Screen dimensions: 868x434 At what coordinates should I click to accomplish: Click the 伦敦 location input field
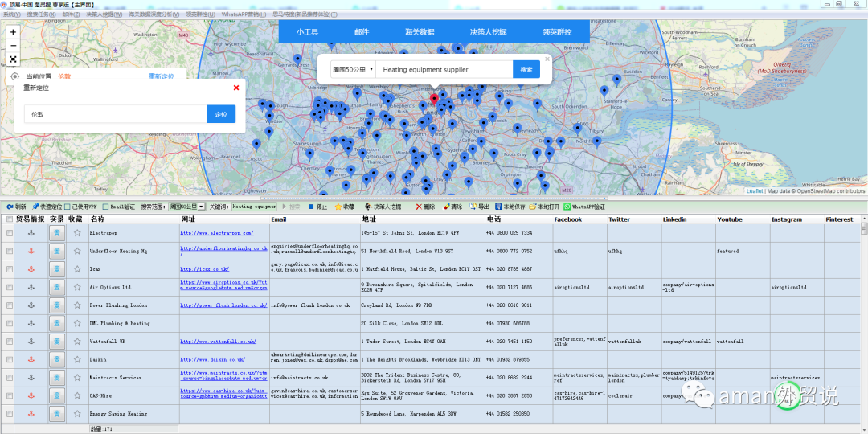(115, 114)
